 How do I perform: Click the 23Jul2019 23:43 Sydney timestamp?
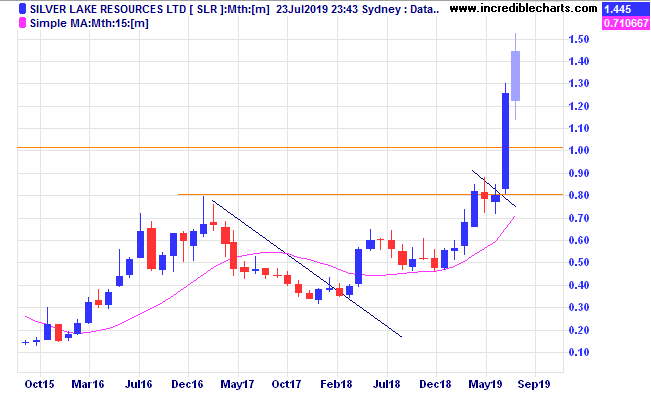[x=338, y=9]
